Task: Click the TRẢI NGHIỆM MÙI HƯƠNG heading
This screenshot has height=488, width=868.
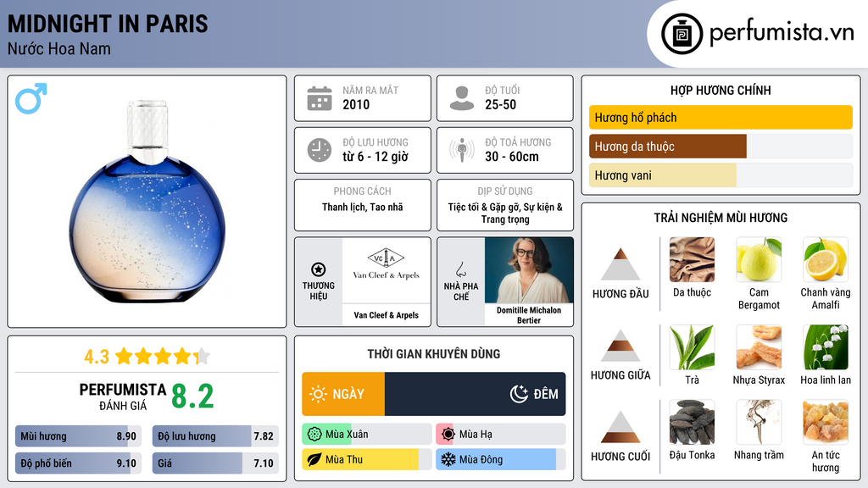Action: click(721, 218)
